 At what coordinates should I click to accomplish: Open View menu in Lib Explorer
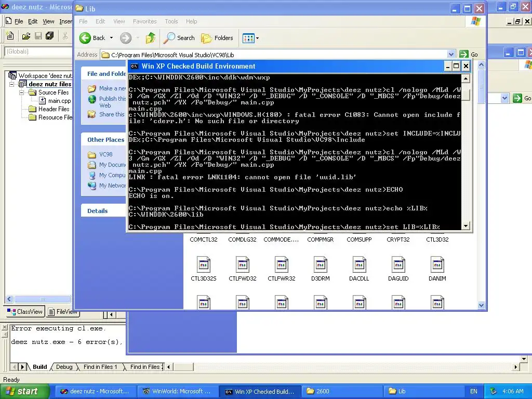(119, 21)
